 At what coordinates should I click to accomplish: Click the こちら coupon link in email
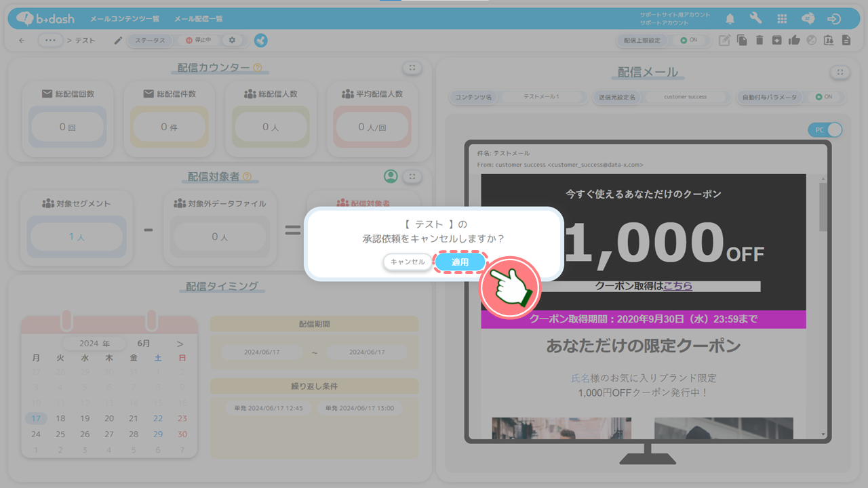click(x=678, y=286)
